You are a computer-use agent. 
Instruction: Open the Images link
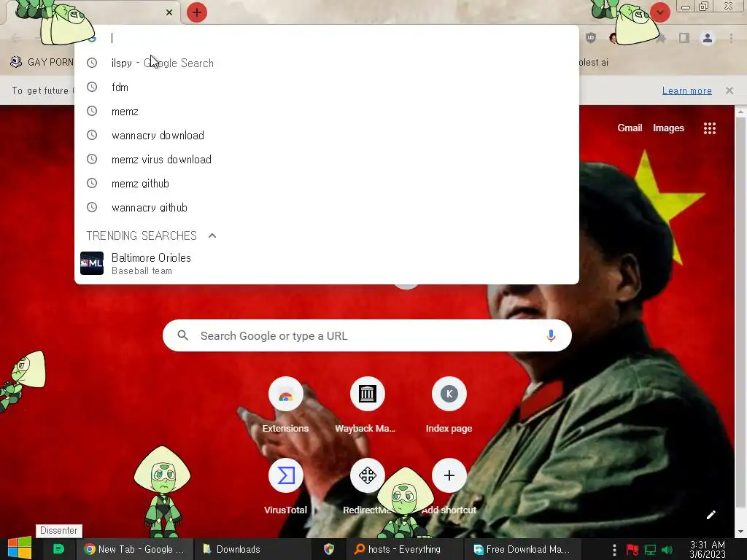pos(668,128)
